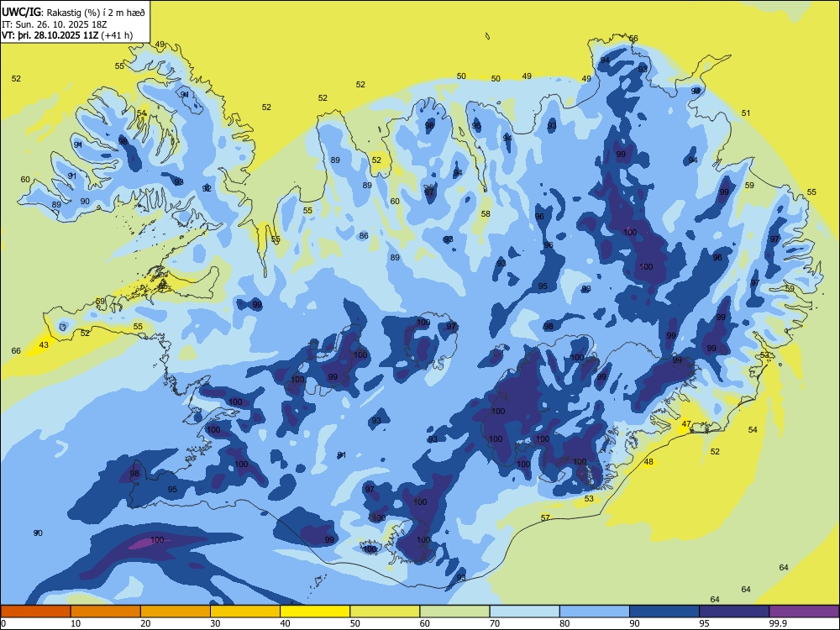
Task: Select the 30–40 golden legend swatch
Action: point(245,612)
